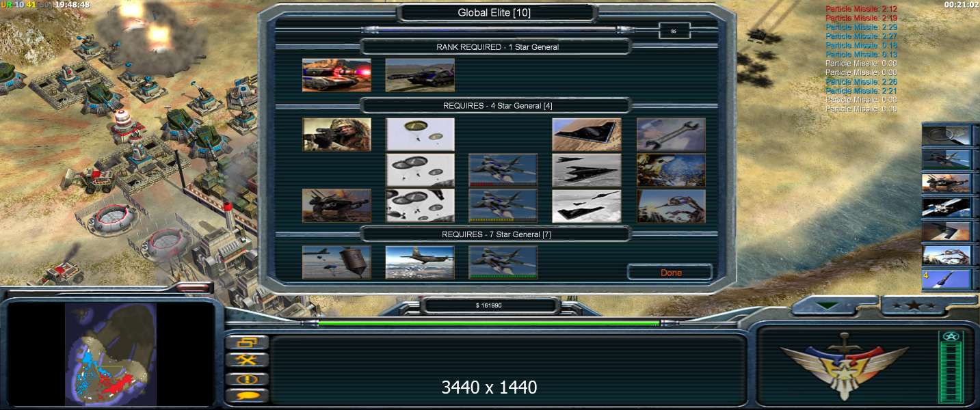Image resolution: width=980 pixels, height=410 pixels.
Task: Click the Particle Missile: 0:13 timer
Action: click(861, 55)
